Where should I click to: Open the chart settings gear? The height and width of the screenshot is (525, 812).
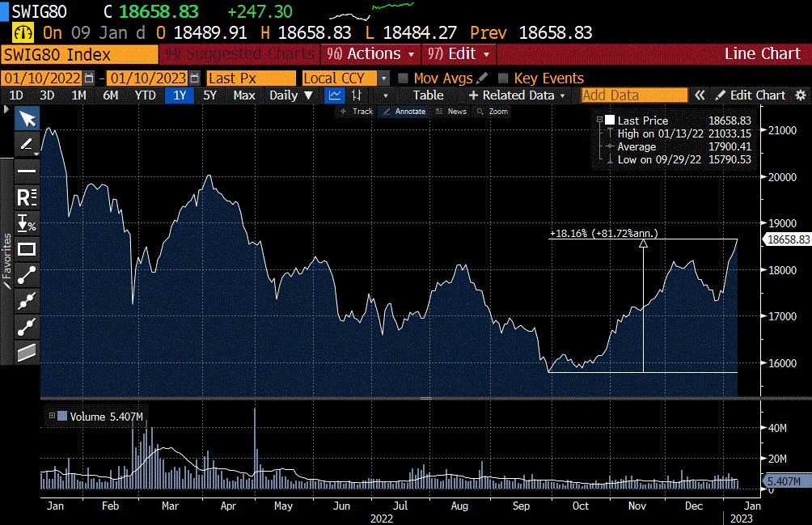coord(801,95)
